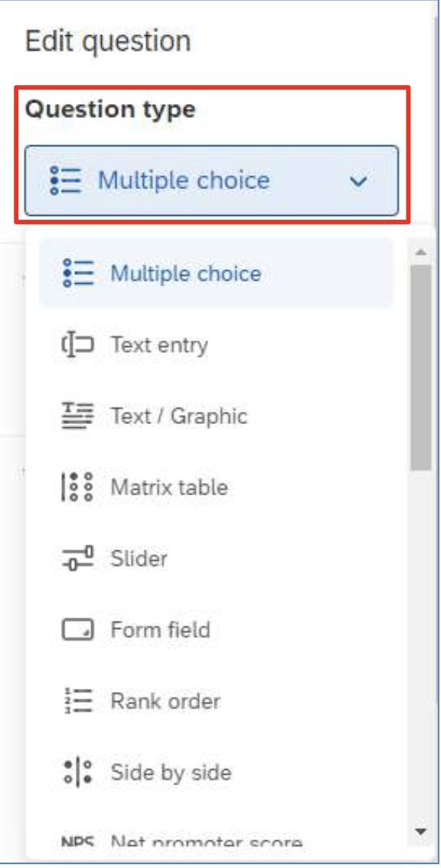The width and height of the screenshot is (441, 868).
Task: Click the Form field rectangle icon
Action: point(77,630)
